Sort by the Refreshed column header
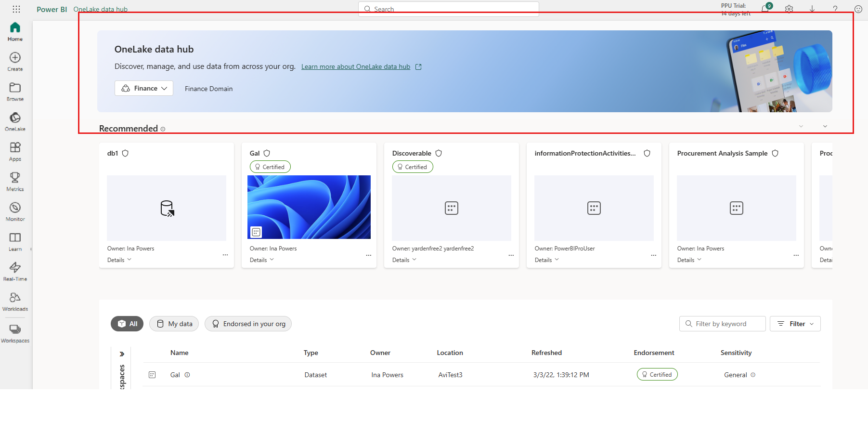This screenshot has width=868, height=434. tap(546, 353)
